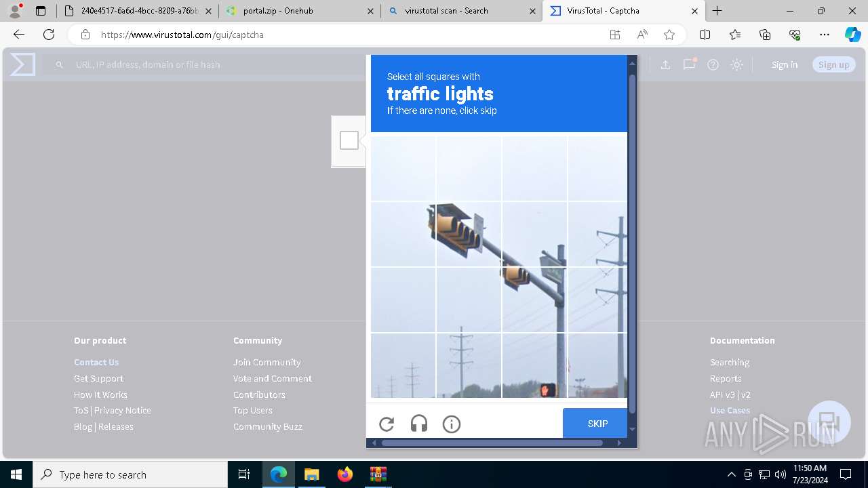
Task: Open File Explorer from taskbar
Action: (311, 474)
